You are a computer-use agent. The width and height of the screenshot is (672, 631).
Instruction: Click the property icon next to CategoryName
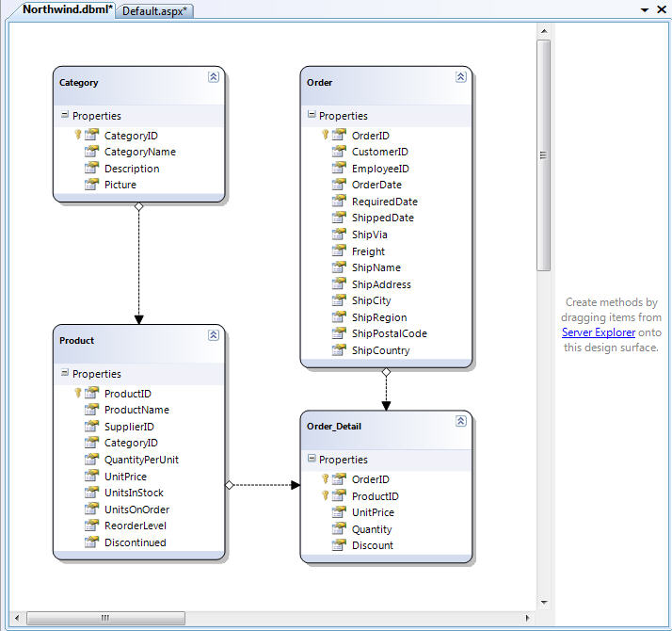tap(91, 152)
